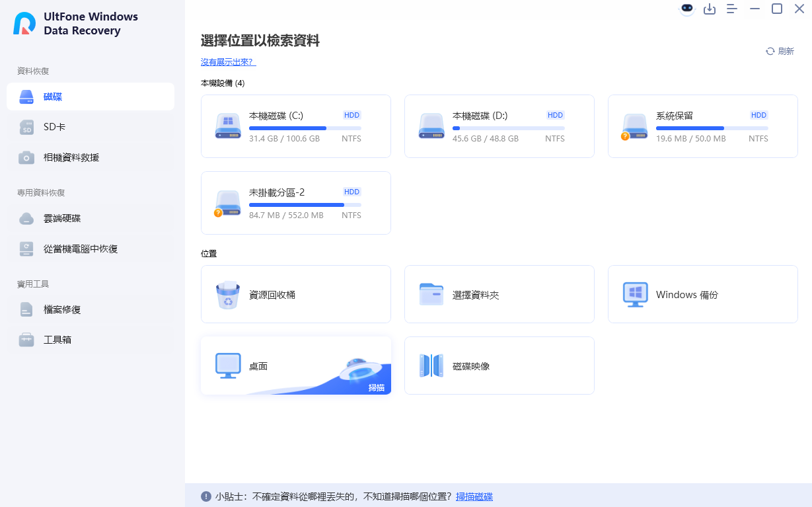Click the 磁碟映像 disk image icon
The height and width of the screenshot is (507, 812).
click(x=431, y=366)
